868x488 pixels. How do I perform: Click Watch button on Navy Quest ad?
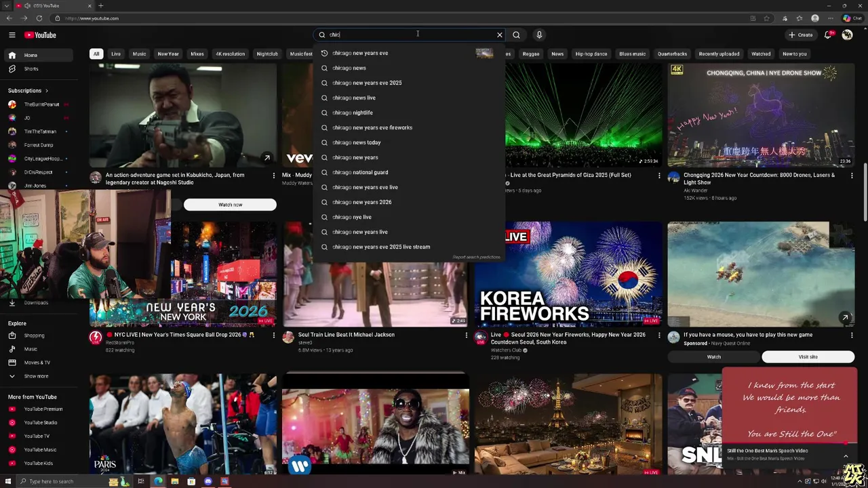click(714, 357)
